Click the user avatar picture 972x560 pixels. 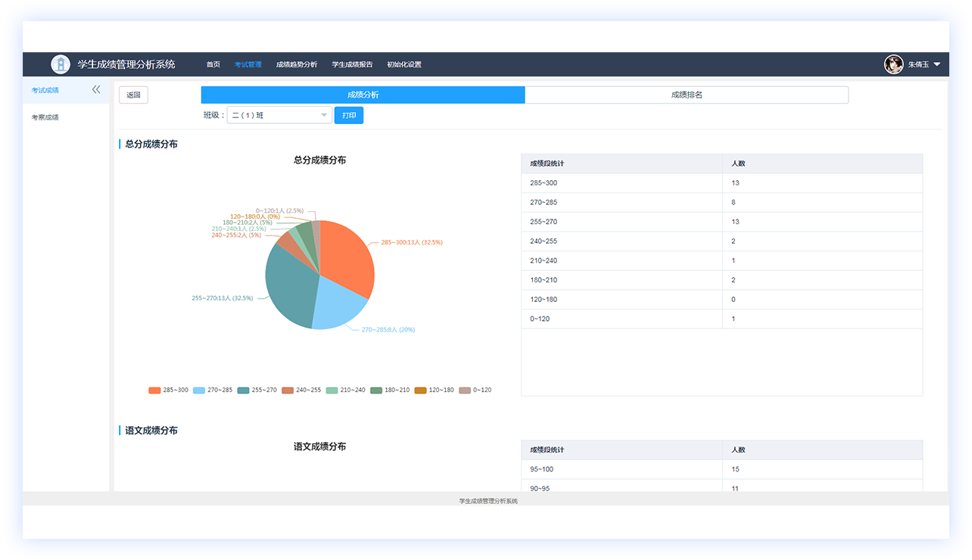point(893,64)
